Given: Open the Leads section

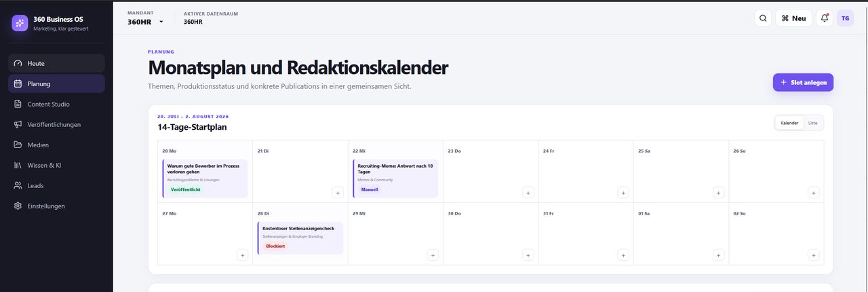Looking at the screenshot, I should pos(56,185).
